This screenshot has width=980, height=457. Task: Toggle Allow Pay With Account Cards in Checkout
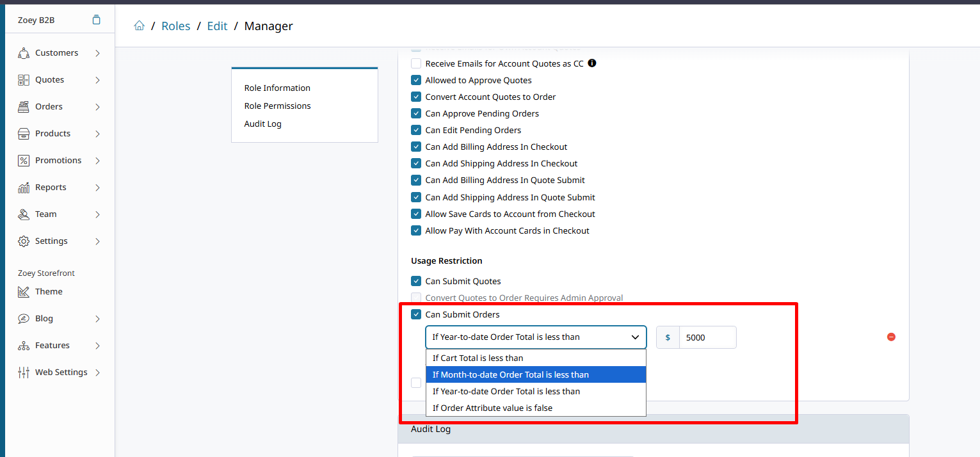point(416,230)
